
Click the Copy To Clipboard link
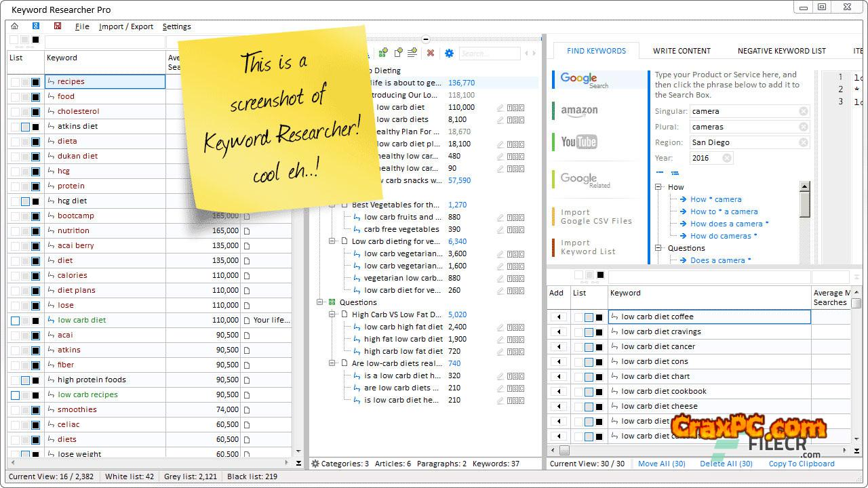801,464
